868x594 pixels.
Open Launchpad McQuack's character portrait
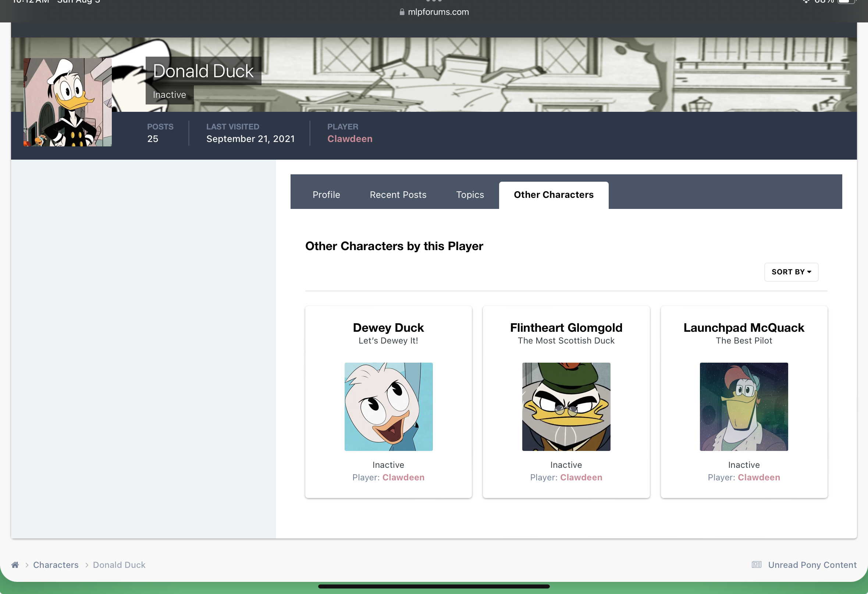pos(744,406)
